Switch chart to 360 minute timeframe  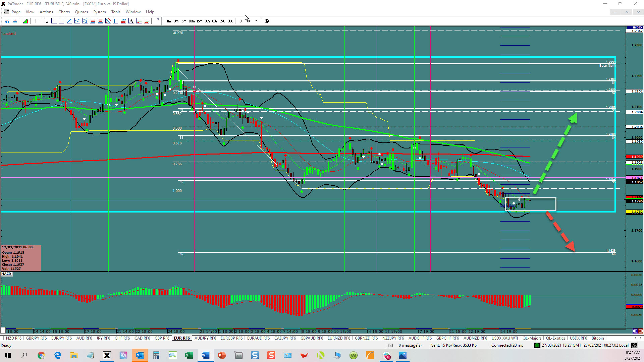pyautogui.click(x=230, y=21)
